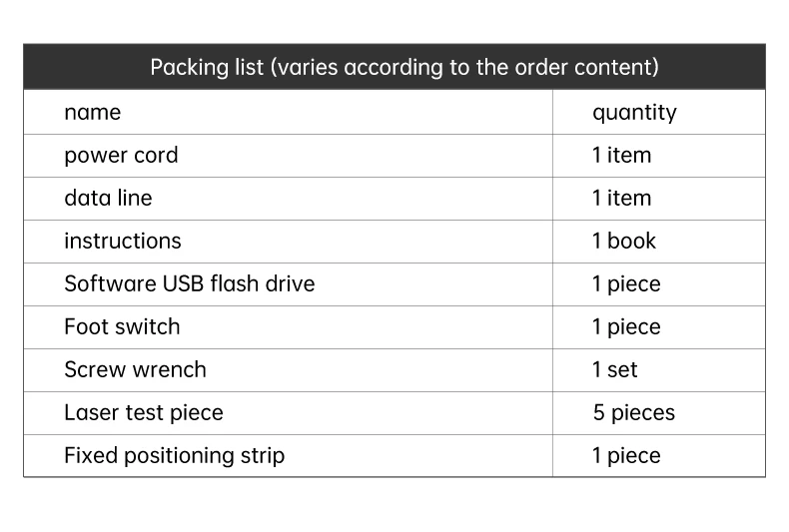
Task: Click the '1 piece' quantity for USB drive
Action: (626, 284)
